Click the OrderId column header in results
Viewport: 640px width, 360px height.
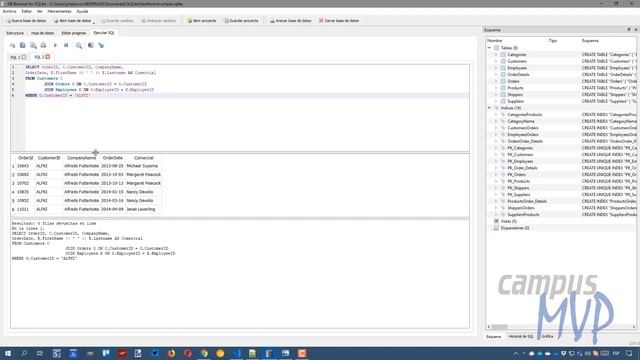[25, 158]
